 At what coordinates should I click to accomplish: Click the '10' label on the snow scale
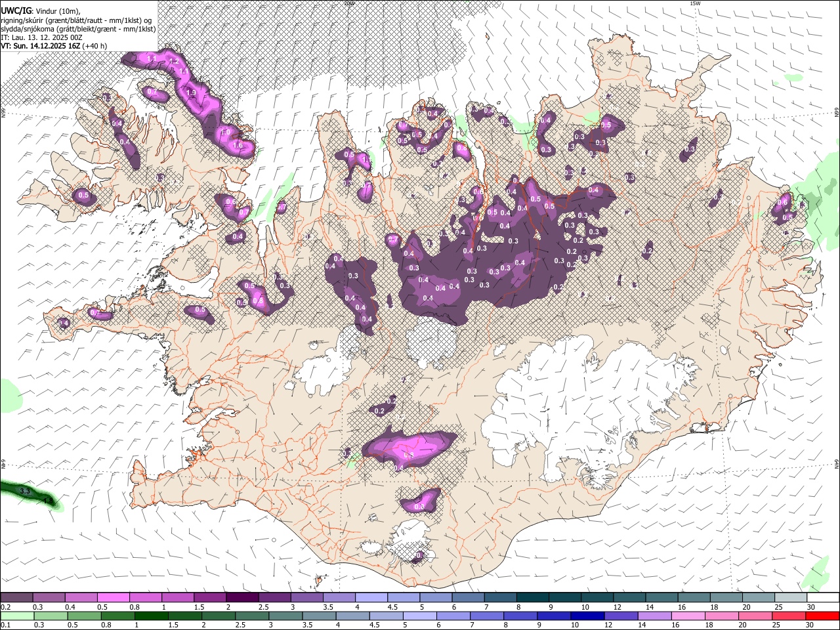coord(585,607)
